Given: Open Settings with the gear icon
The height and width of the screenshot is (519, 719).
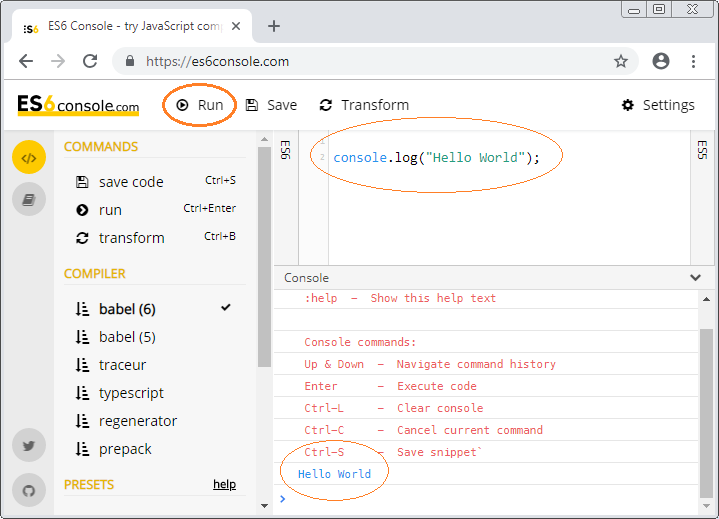Looking at the screenshot, I should [658, 105].
